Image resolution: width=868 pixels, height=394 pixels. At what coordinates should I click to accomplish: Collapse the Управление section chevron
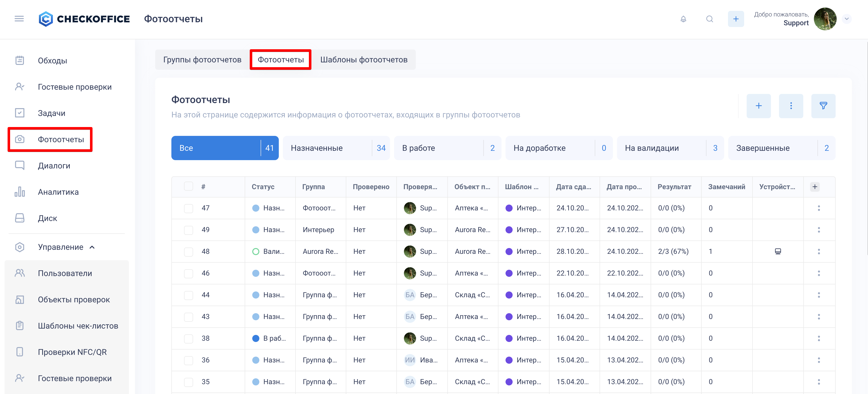tap(92, 247)
